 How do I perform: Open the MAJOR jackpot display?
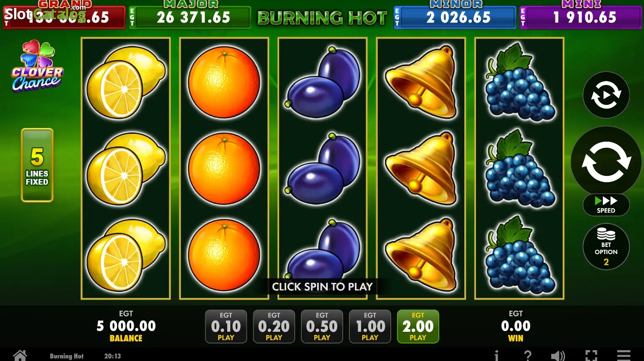[x=190, y=17]
